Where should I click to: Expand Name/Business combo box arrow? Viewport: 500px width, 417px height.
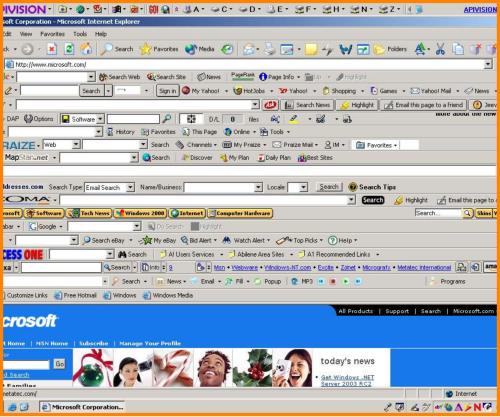pyautogui.click(x=258, y=187)
